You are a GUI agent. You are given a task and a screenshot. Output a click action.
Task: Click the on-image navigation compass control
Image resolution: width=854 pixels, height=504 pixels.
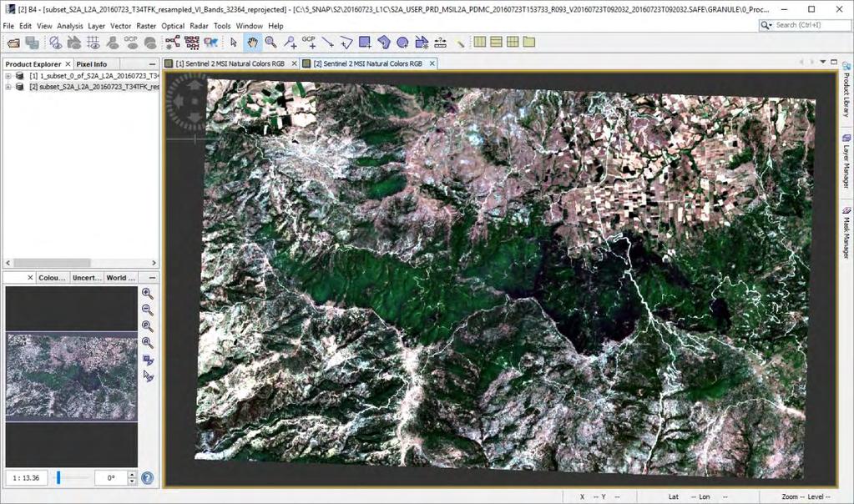194,102
